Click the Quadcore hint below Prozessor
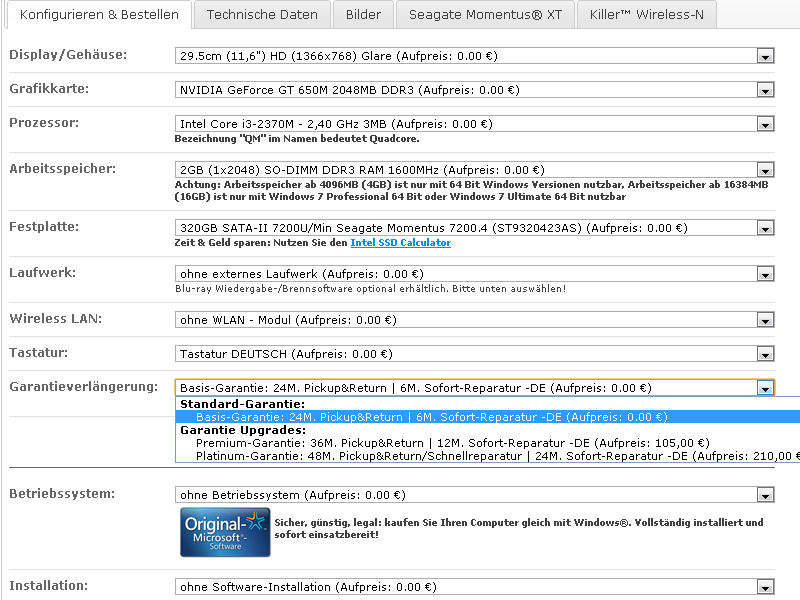Image resolution: width=800 pixels, height=600 pixels. click(x=297, y=139)
